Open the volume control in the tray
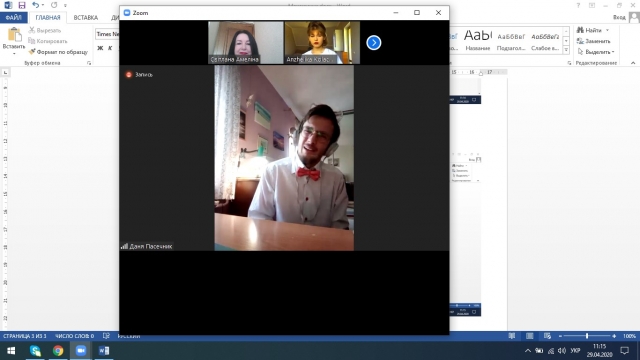Image resolution: width=640 pixels, height=360 pixels. (x=562, y=351)
